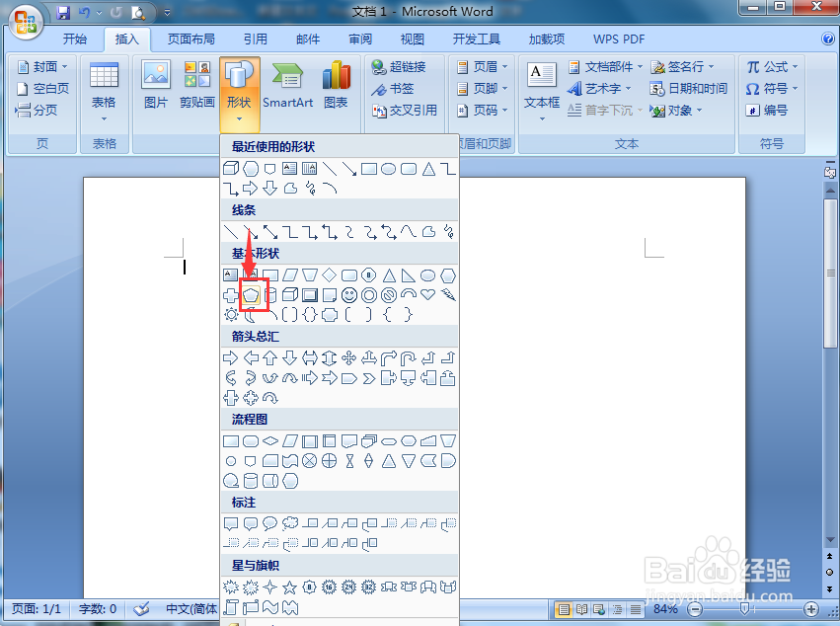
Task: Click the Office button logo
Action: (26, 22)
